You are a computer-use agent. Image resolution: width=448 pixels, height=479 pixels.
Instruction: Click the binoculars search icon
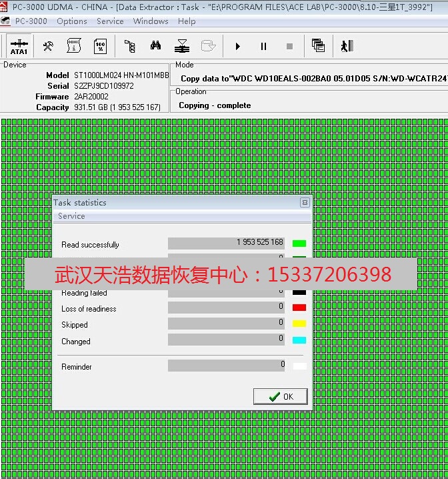point(155,46)
